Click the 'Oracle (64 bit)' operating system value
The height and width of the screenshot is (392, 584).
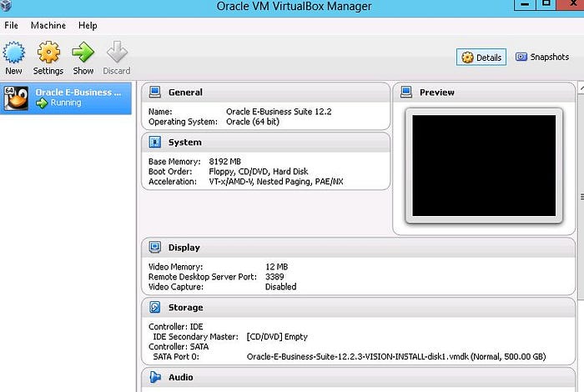pyautogui.click(x=253, y=122)
